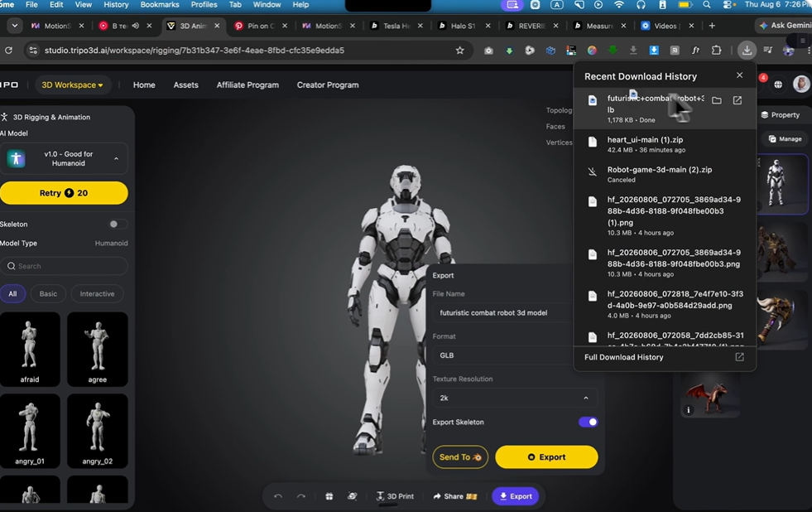
Task: Click the Manage button
Action: 785,139
